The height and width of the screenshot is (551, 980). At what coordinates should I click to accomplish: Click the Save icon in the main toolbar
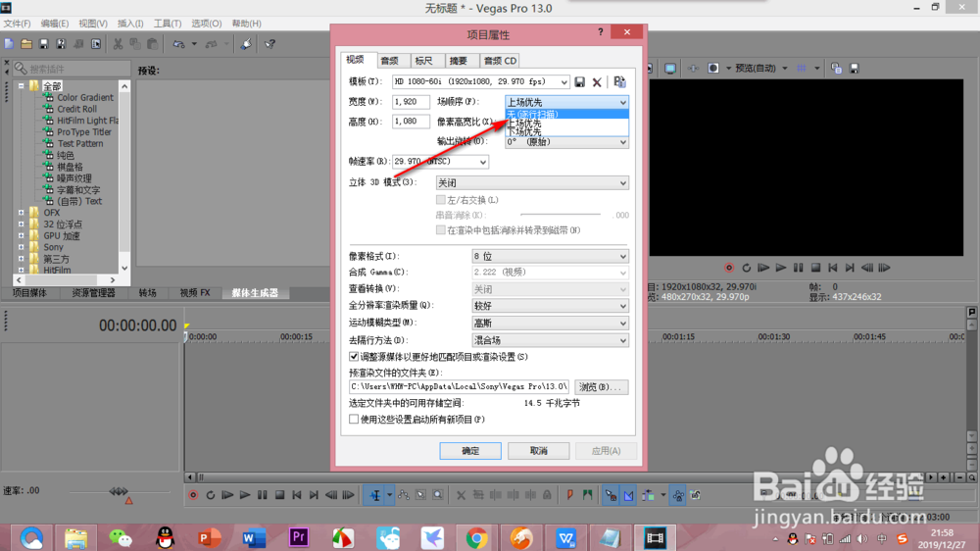coord(44,44)
